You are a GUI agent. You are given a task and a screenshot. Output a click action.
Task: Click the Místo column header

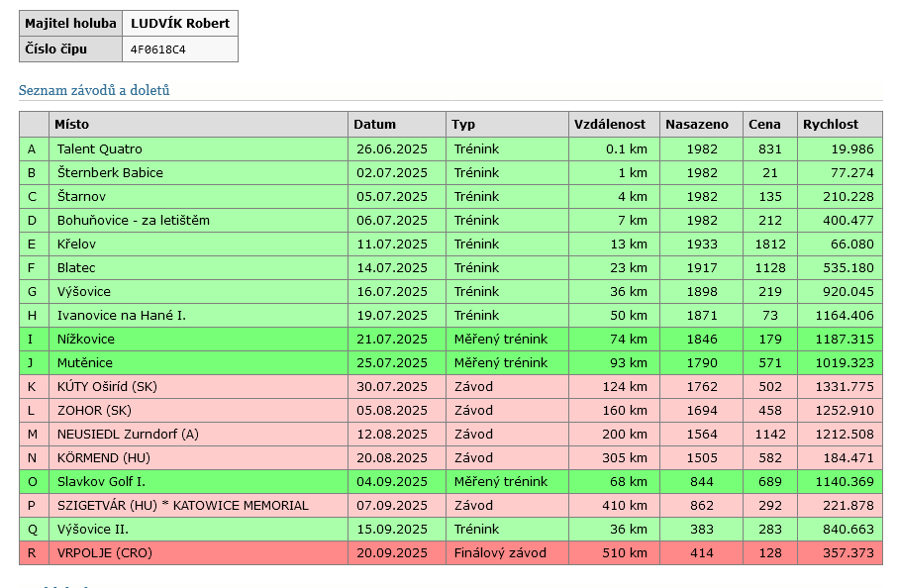(x=70, y=125)
